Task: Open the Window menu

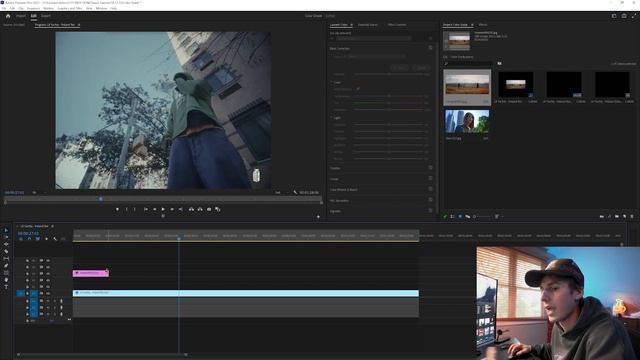Action: coord(101,8)
